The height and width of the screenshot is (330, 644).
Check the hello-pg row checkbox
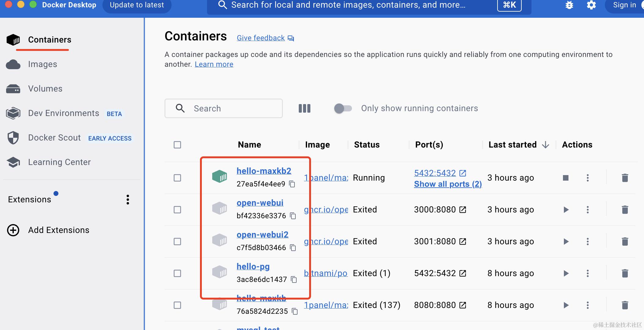coord(177,273)
